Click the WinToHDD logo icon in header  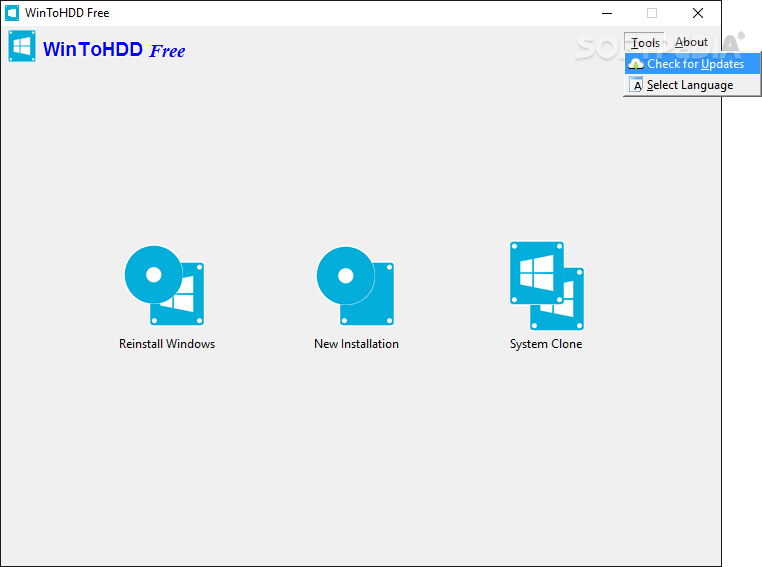22,46
